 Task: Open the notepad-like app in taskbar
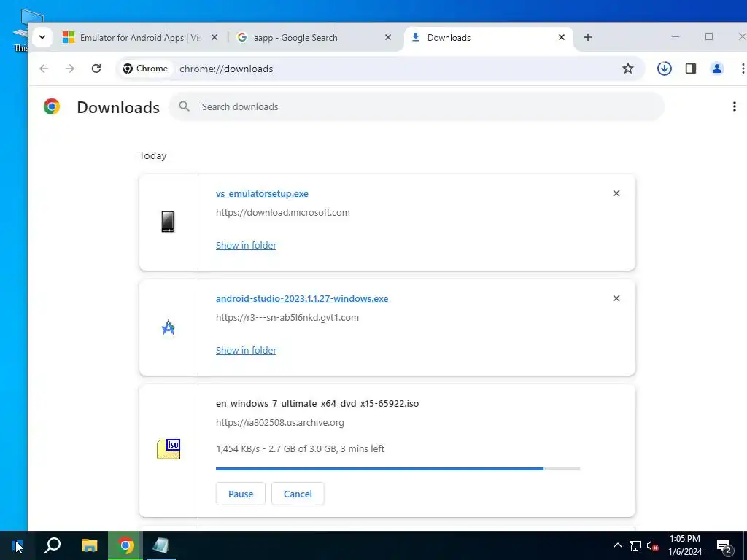tap(160, 545)
